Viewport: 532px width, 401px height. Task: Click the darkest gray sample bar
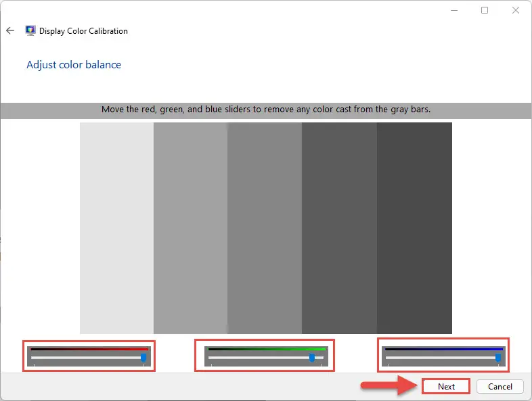point(414,228)
